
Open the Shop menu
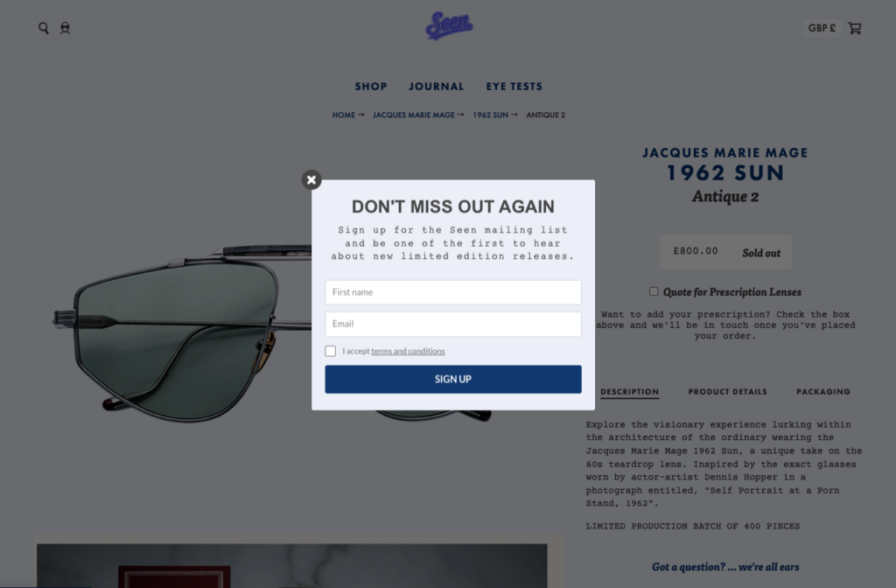click(371, 87)
